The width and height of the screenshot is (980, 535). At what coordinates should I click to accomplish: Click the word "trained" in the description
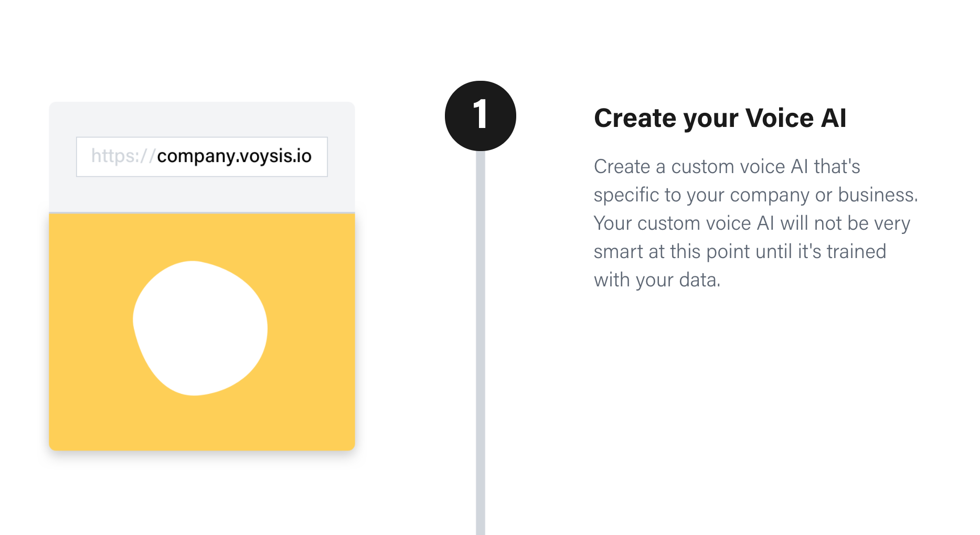(856, 252)
